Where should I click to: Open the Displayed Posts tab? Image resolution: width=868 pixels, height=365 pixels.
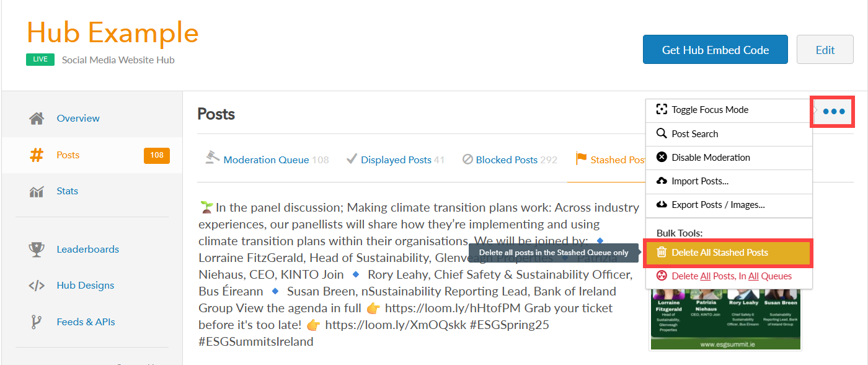tap(396, 160)
